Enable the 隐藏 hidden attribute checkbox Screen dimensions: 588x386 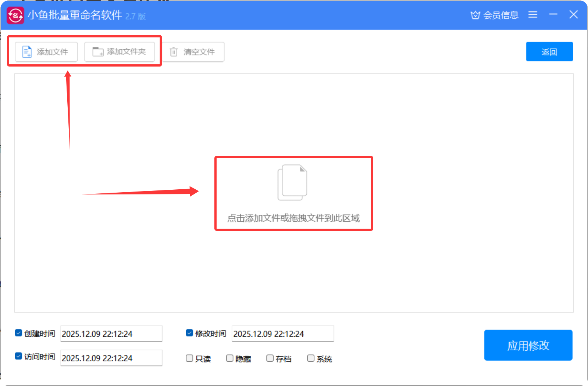pos(230,358)
